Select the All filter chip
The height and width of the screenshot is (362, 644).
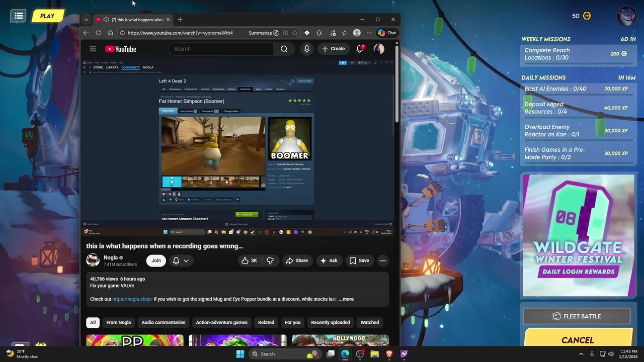pyautogui.click(x=93, y=322)
